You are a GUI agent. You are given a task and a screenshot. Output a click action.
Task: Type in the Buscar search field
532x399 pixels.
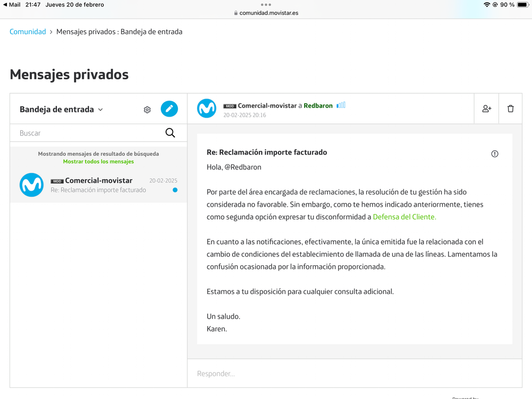coord(88,133)
